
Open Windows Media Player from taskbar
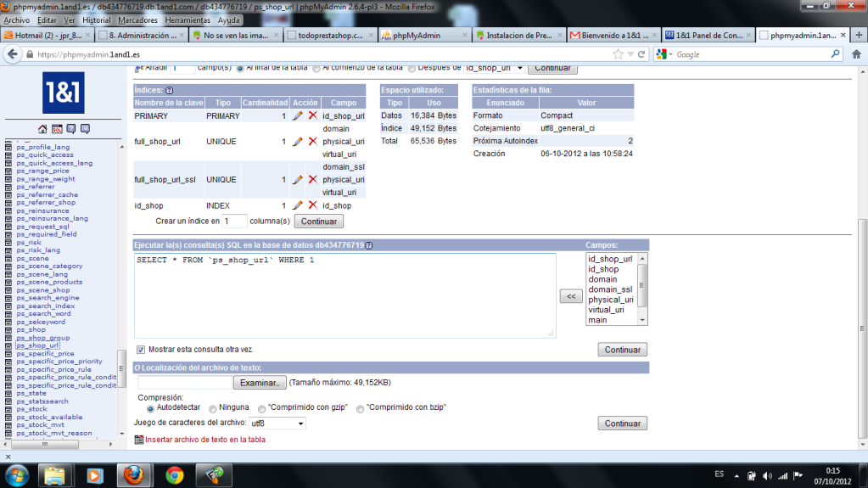pos(95,476)
